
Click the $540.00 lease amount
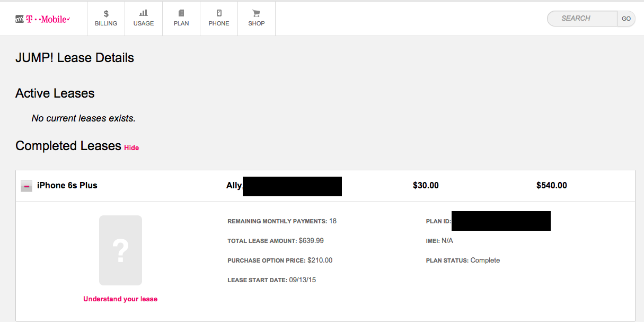coord(551,186)
